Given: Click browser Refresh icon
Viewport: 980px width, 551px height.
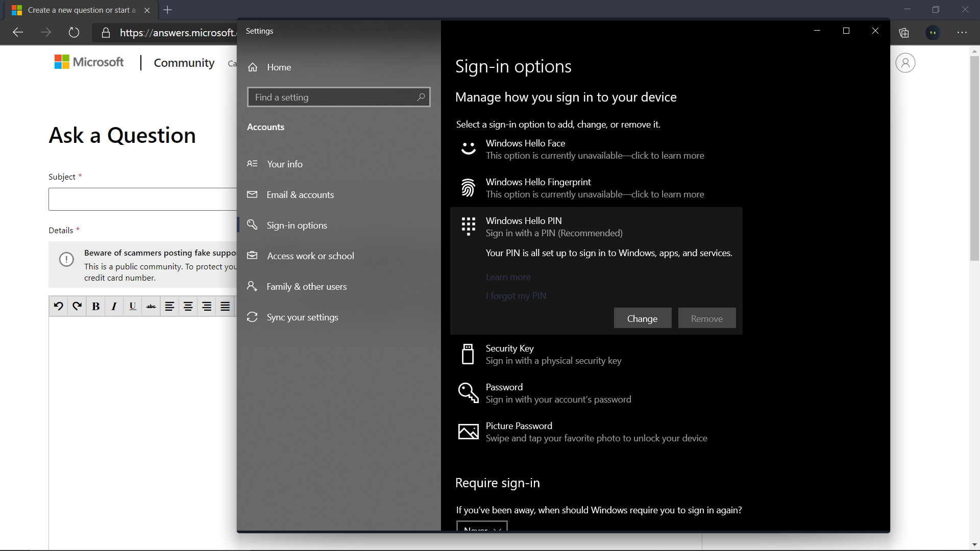Looking at the screenshot, I should pyautogui.click(x=74, y=33).
